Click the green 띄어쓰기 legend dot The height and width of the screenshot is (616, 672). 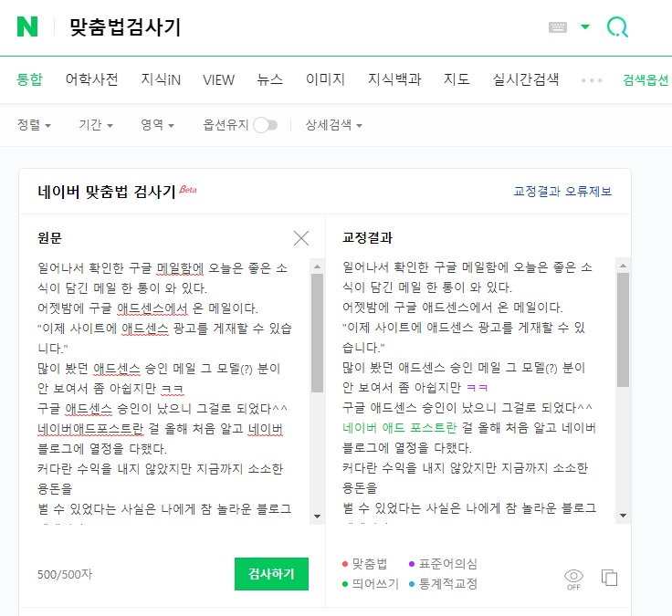pos(345,584)
